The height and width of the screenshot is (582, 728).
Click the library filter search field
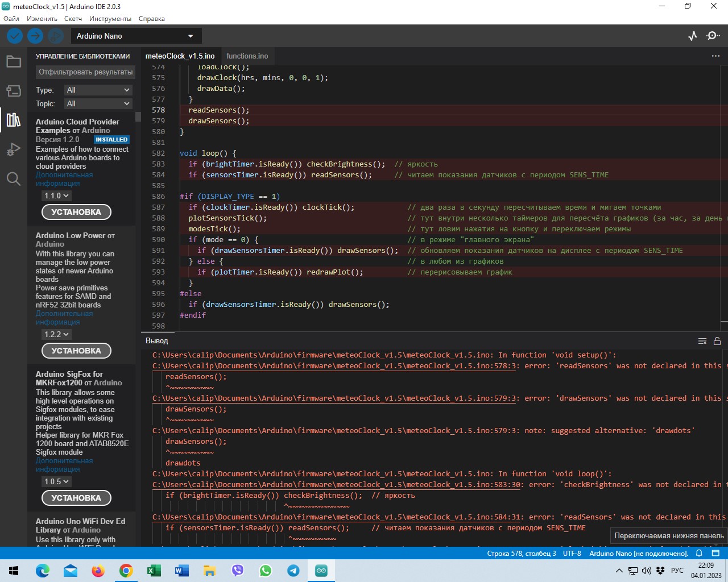pyautogui.click(x=85, y=72)
